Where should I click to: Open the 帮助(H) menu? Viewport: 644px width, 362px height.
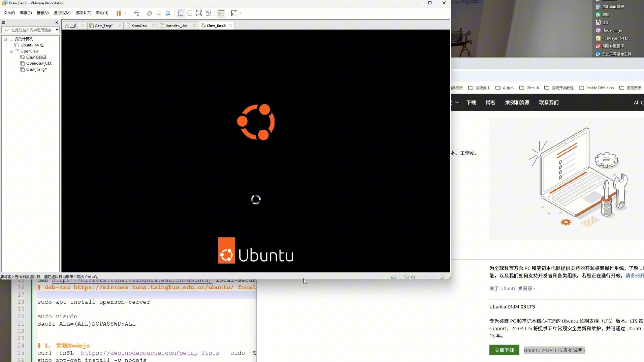(x=102, y=13)
